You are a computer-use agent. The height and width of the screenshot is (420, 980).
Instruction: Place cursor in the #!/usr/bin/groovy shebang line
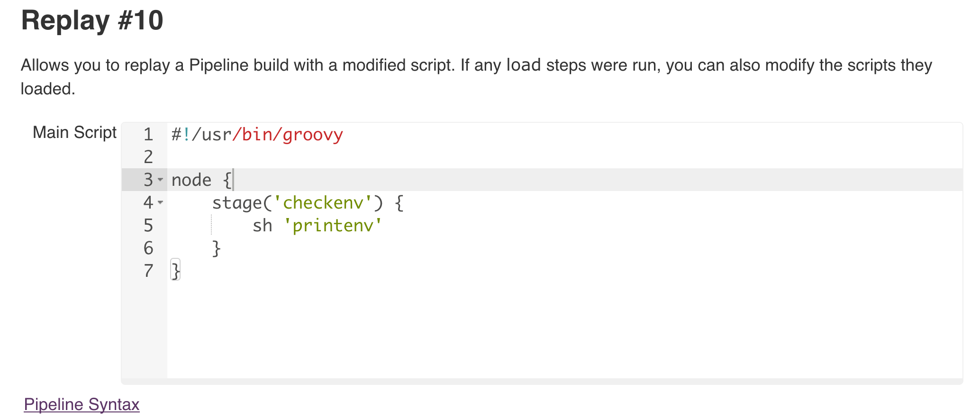pos(257,135)
